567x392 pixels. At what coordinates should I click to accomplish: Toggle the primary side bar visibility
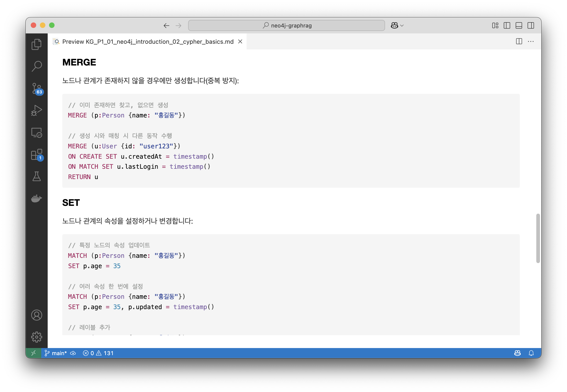[507, 26]
